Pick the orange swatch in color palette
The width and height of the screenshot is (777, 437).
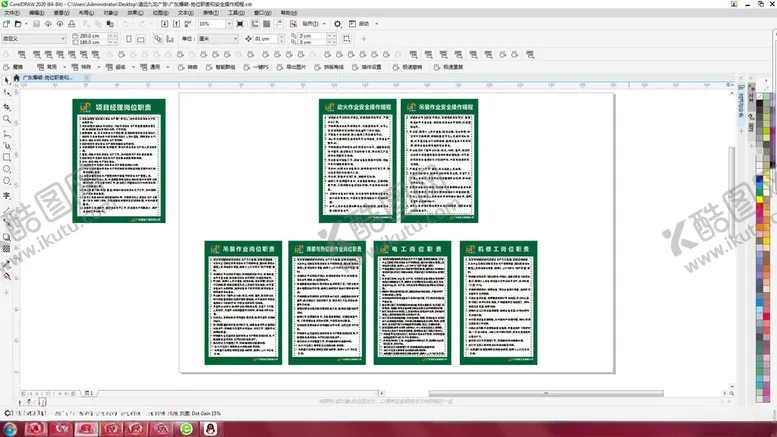(759, 227)
